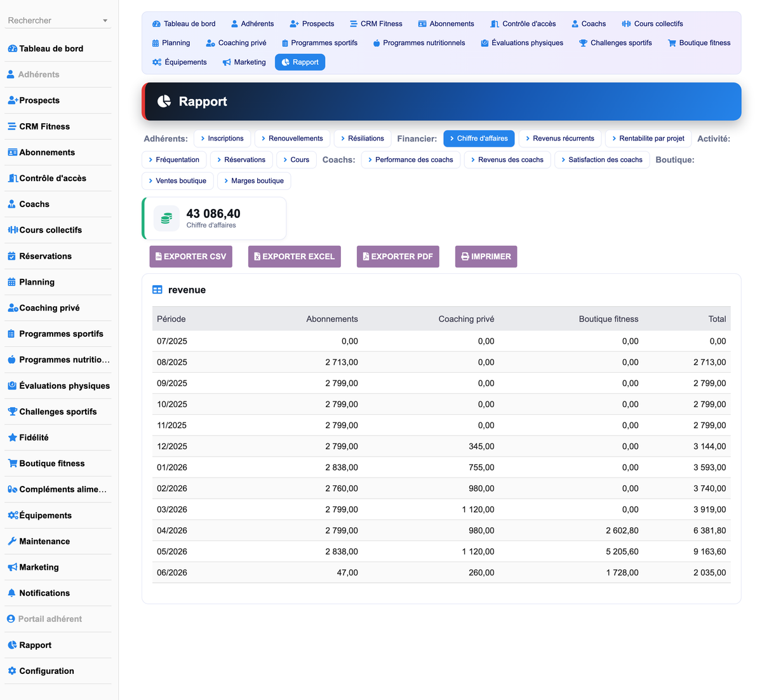This screenshot has height=700, width=762.
Task: Open the Rechercher dropdown arrow
Action: click(x=105, y=21)
